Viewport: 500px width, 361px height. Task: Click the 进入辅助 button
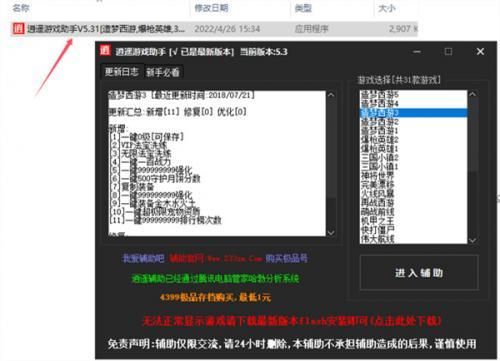click(x=419, y=273)
